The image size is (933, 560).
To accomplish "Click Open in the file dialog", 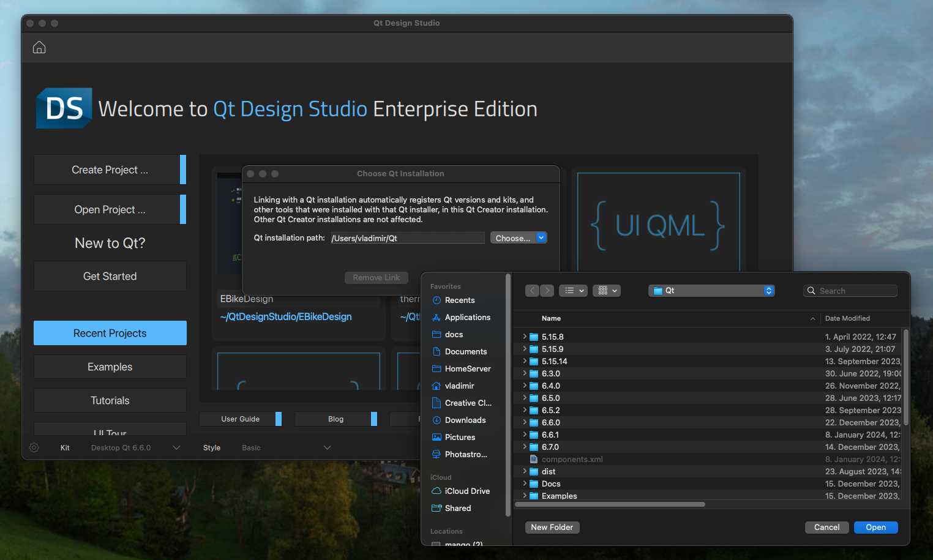I will (x=876, y=528).
